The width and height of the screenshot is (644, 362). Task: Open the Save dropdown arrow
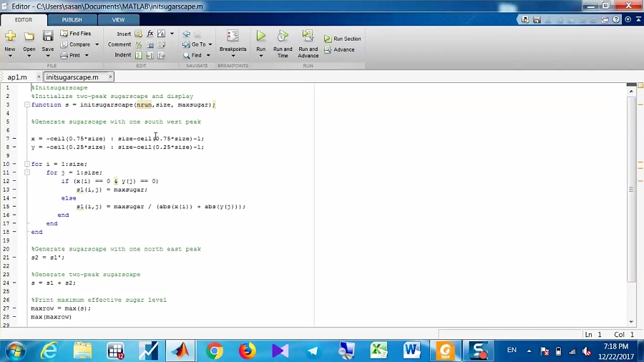pyautogui.click(x=48, y=56)
